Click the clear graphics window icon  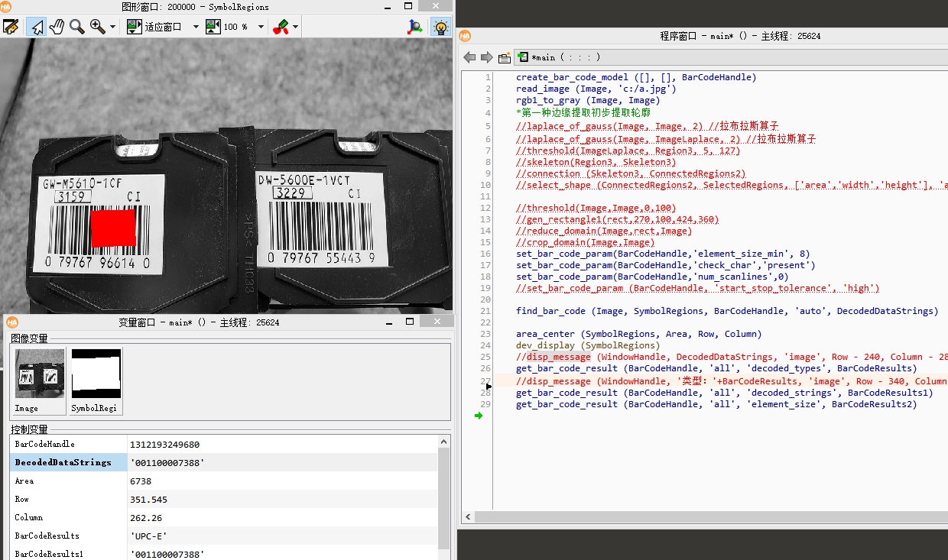click(x=11, y=27)
